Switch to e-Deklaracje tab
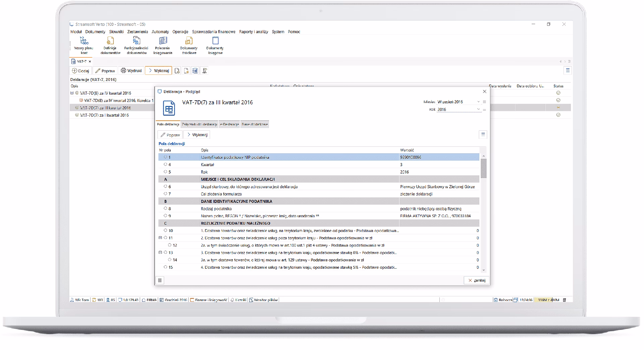This screenshot has width=644, height=350. [229, 124]
